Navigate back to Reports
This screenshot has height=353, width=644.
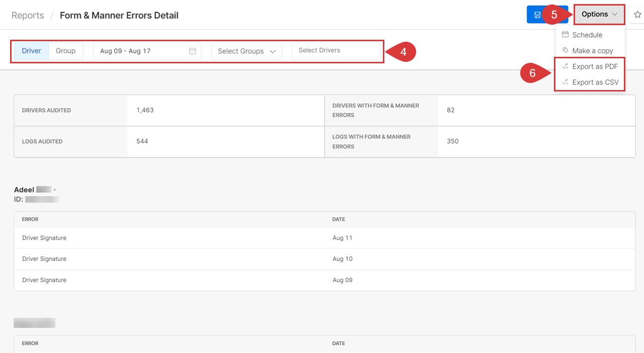click(28, 15)
